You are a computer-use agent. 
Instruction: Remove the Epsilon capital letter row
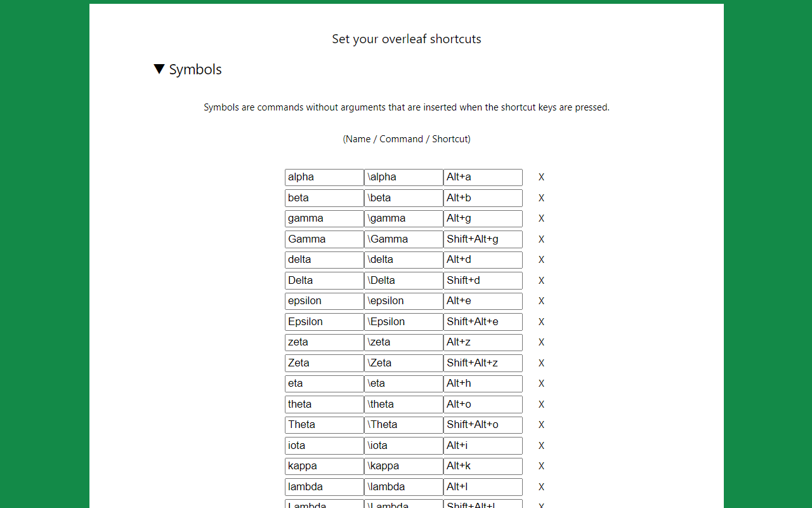click(541, 321)
